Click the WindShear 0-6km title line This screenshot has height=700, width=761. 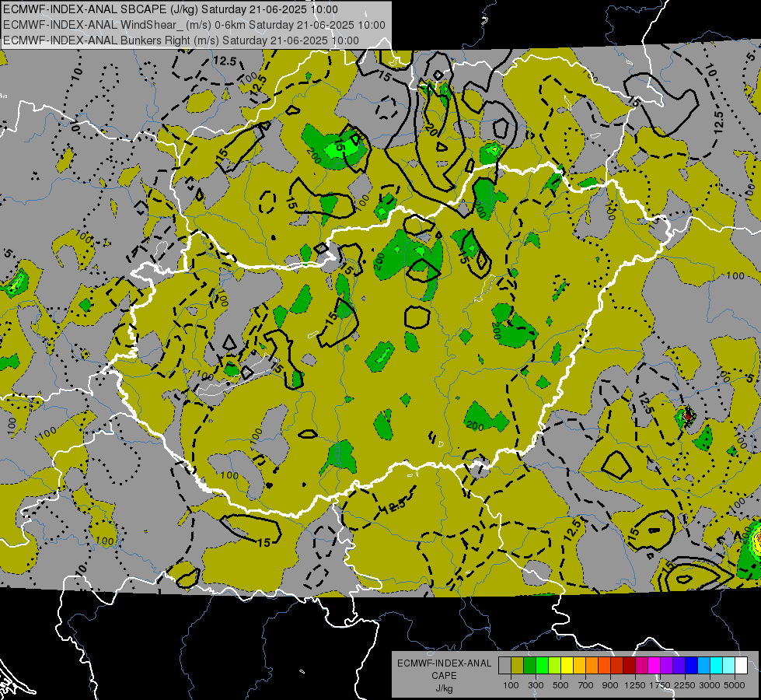tap(194, 25)
